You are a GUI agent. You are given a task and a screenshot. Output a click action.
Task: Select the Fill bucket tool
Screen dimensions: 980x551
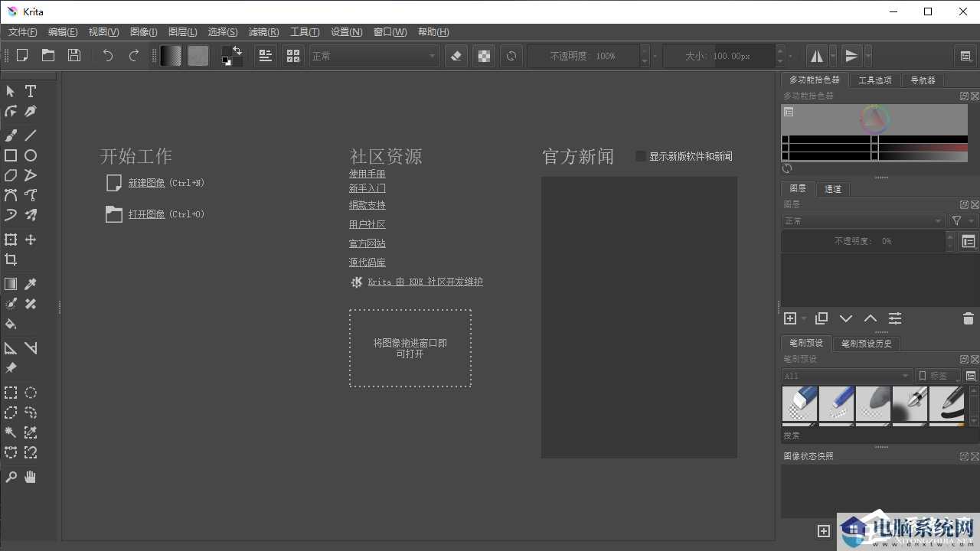point(11,324)
